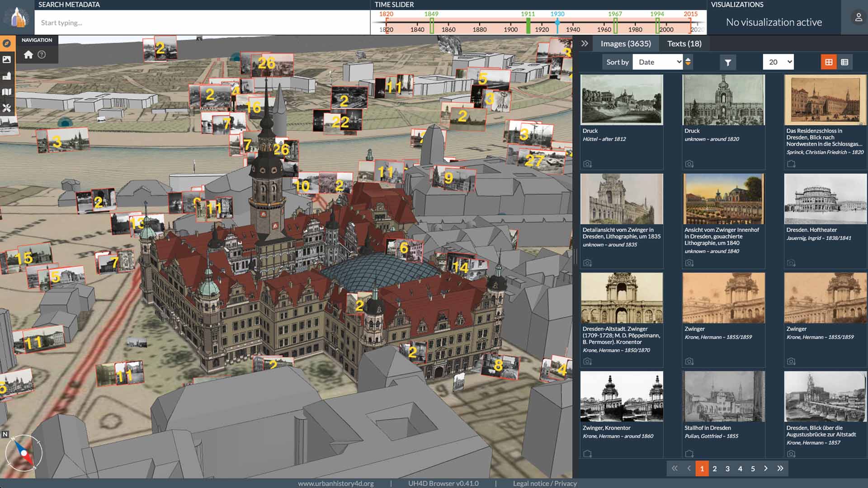868x488 pixels.
Task: Open the items-per-page dropdown showing 20
Action: 778,62
